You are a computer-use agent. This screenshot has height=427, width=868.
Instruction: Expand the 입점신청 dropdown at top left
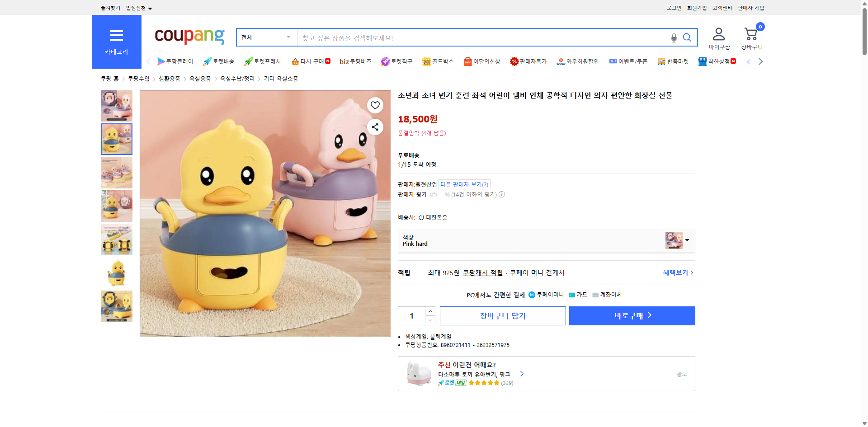click(x=138, y=8)
